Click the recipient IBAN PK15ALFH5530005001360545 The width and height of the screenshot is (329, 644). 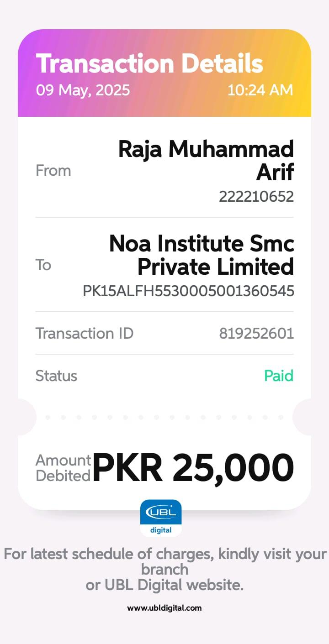click(x=188, y=291)
